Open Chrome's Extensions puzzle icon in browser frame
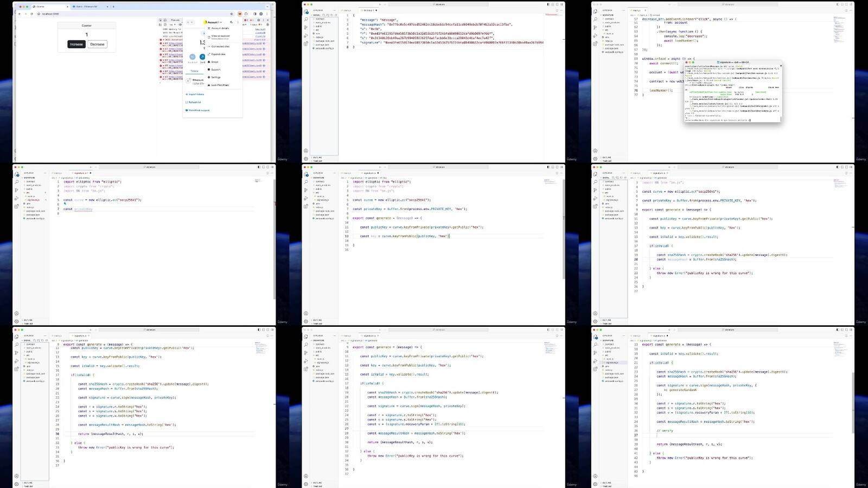This screenshot has width=868, height=488. pos(246,14)
